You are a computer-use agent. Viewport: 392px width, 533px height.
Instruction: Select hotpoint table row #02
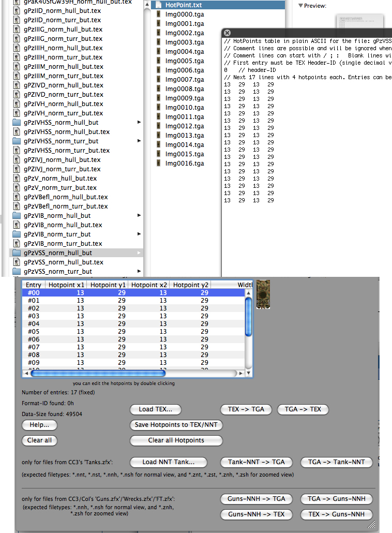pos(133,308)
